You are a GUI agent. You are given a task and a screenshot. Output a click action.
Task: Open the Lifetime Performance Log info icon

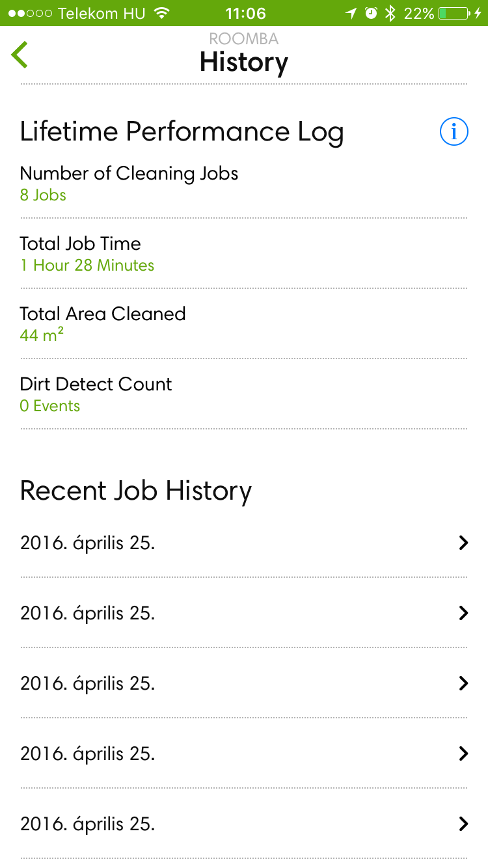click(x=454, y=132)
